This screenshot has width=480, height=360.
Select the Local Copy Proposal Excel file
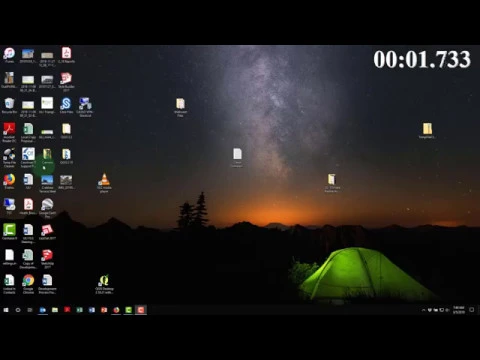click(x=28, y=132)
